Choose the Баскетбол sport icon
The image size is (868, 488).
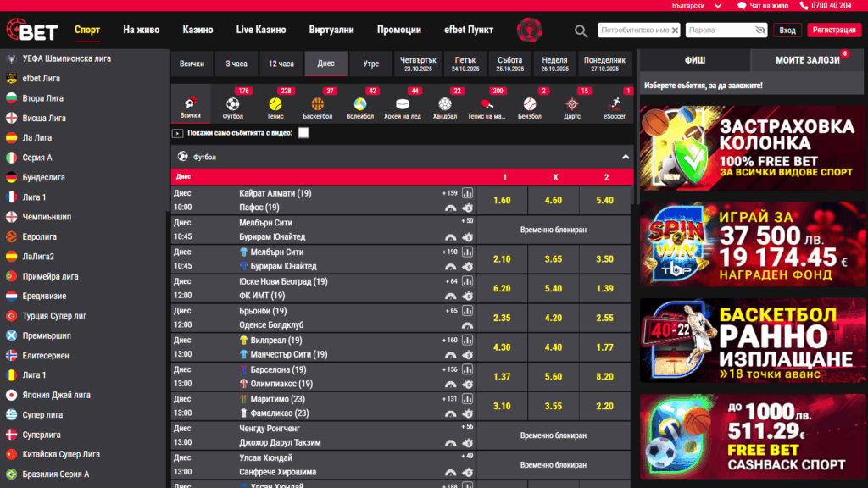coord(318,106)
